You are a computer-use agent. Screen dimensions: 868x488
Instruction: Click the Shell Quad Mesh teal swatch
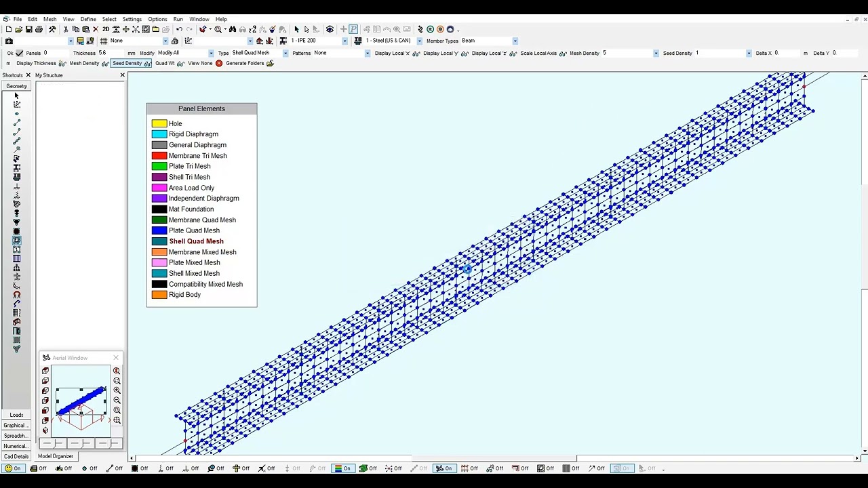159,241
